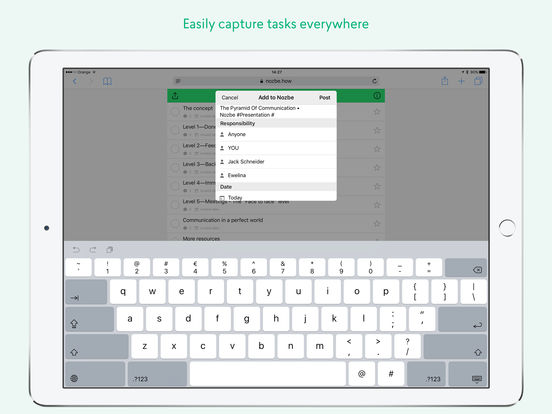The width and height of the screenshot is (552, 414).
Task: Open Safari bookmarks book icon
Action: coord(107,82)
